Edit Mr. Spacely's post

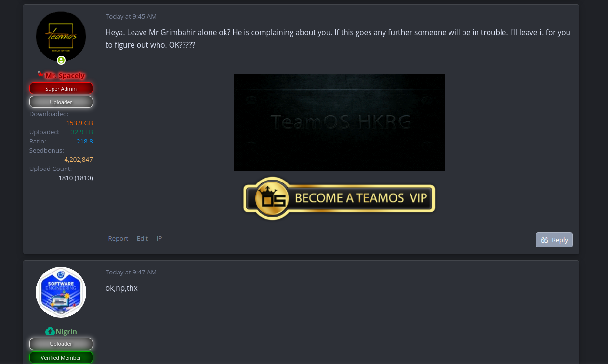point(142,238)
